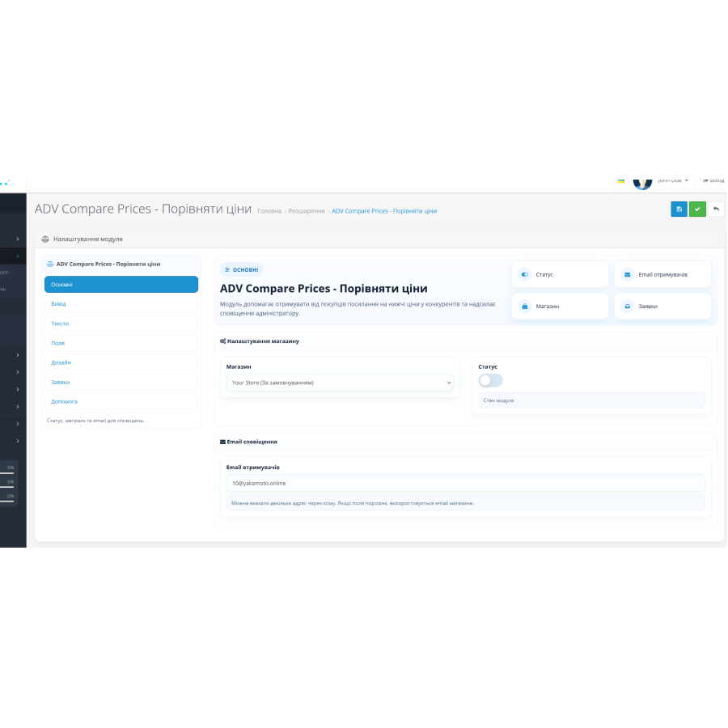Click the gears icon next to Налаштування магазину

click(223, 341)
